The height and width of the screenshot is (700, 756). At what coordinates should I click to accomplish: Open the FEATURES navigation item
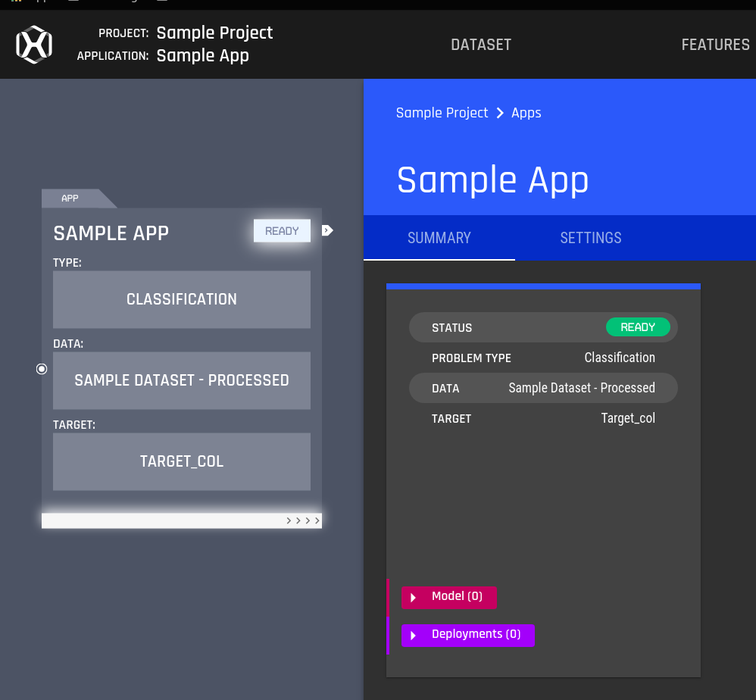tap(714, 44)
